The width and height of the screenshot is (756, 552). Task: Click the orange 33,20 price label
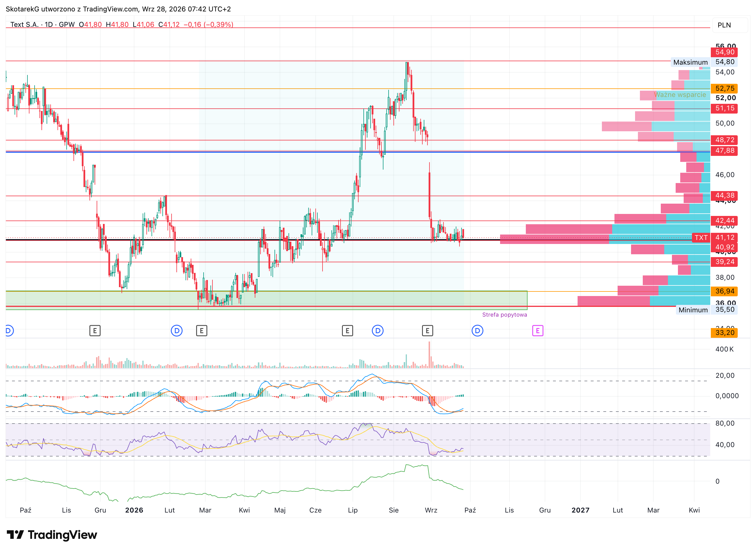coord(724,333)
